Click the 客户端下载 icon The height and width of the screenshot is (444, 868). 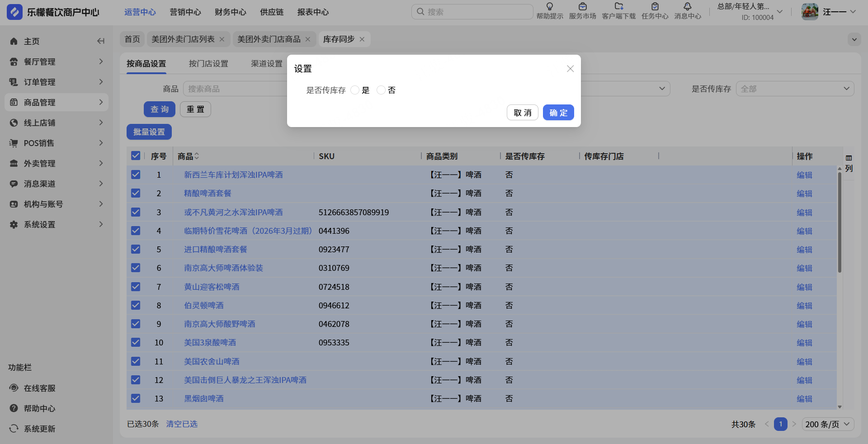[x=618, y=7]
